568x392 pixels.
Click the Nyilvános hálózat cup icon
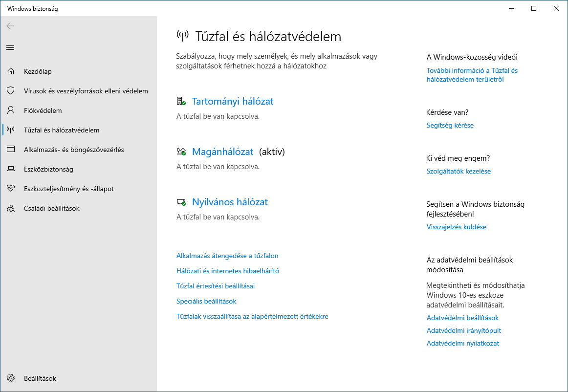[x=181, y=202]
